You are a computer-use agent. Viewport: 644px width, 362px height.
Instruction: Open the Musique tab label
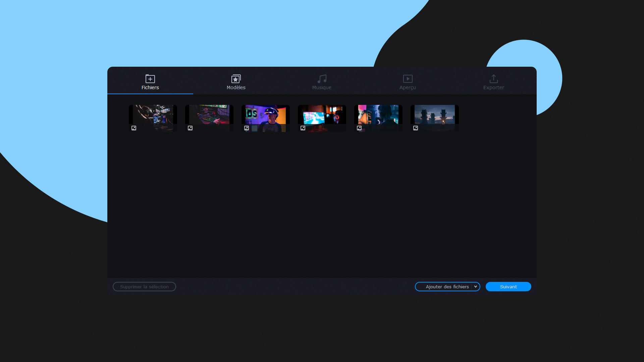[322, 87]
